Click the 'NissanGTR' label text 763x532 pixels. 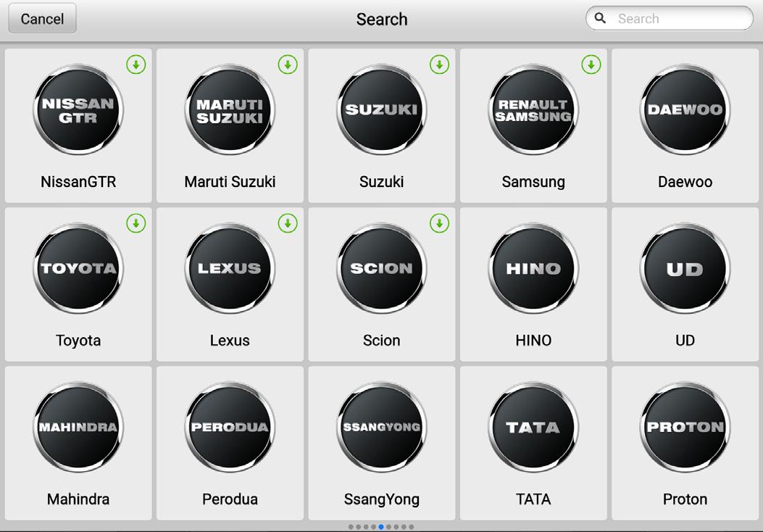[x=78, y=181]
